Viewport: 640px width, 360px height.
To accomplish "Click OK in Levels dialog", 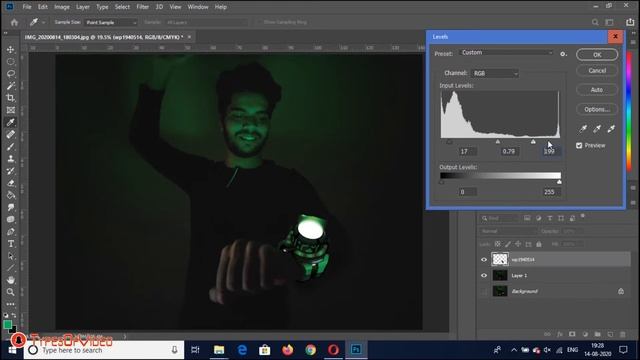I will click(x=597, y=55).
